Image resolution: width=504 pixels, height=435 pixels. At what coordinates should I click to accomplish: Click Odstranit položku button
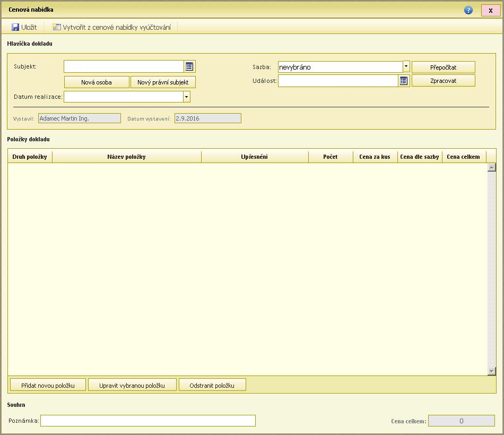point(212,385)
